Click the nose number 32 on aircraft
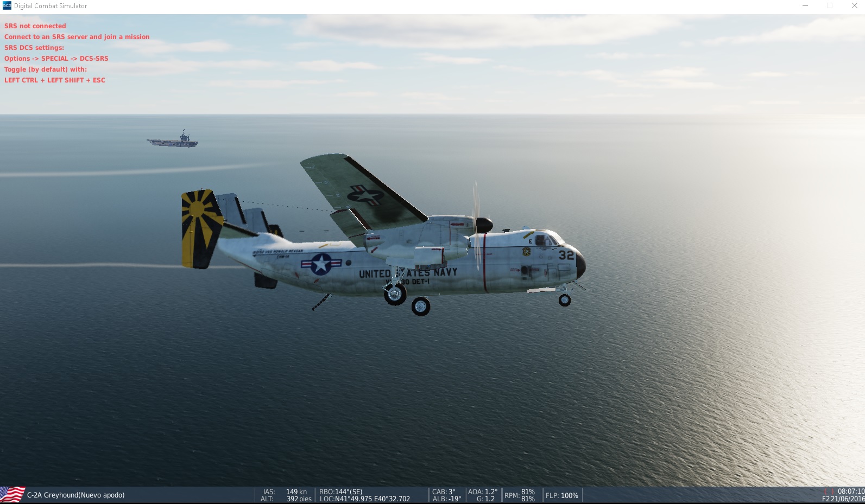The width and height of the screenshot is (865, 504). tap(566, 254)
